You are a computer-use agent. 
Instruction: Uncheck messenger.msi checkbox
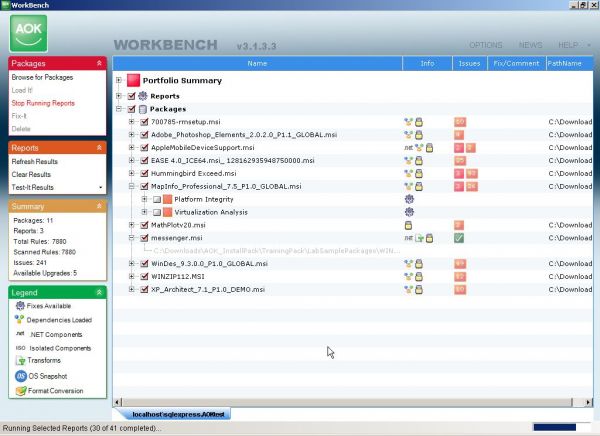[144, 238]
